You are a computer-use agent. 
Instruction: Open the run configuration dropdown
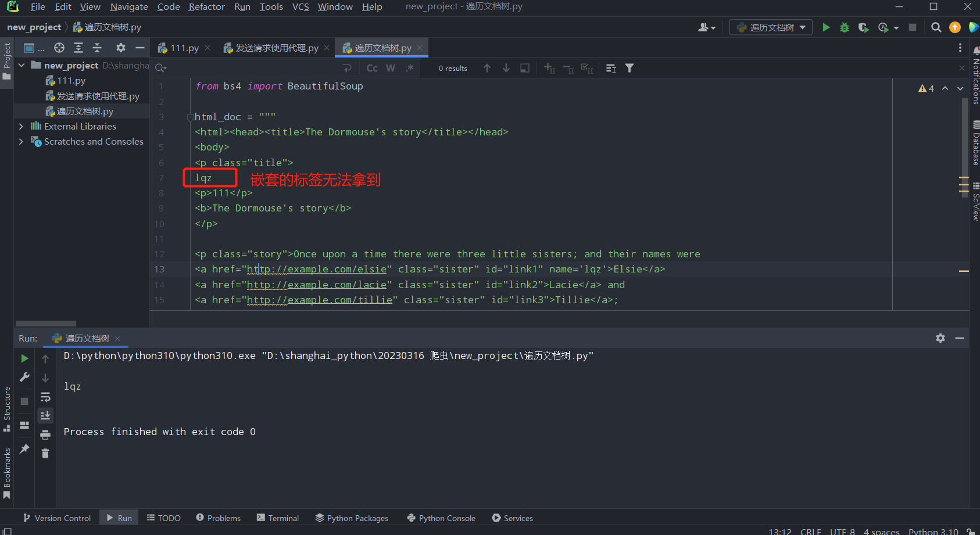pyautogui.click(x=771, y=27)
